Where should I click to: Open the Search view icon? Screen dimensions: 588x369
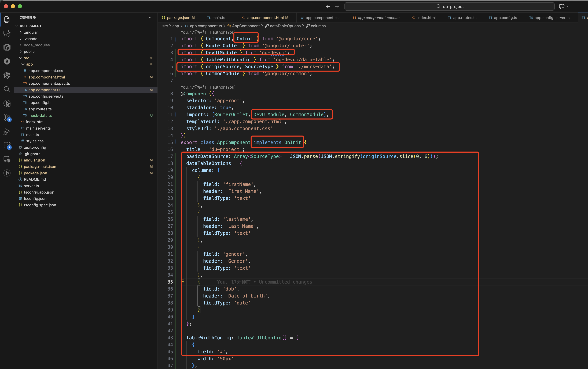click(7, 89)
